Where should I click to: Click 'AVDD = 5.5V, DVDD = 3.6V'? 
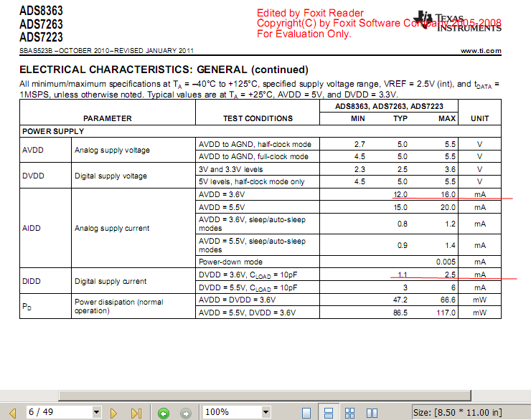click(247, 312)
